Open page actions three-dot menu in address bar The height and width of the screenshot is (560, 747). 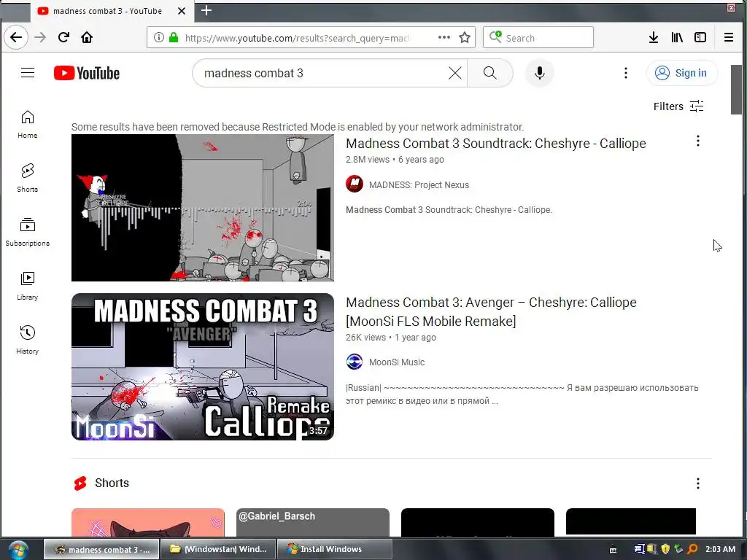[x=444, y=37]
